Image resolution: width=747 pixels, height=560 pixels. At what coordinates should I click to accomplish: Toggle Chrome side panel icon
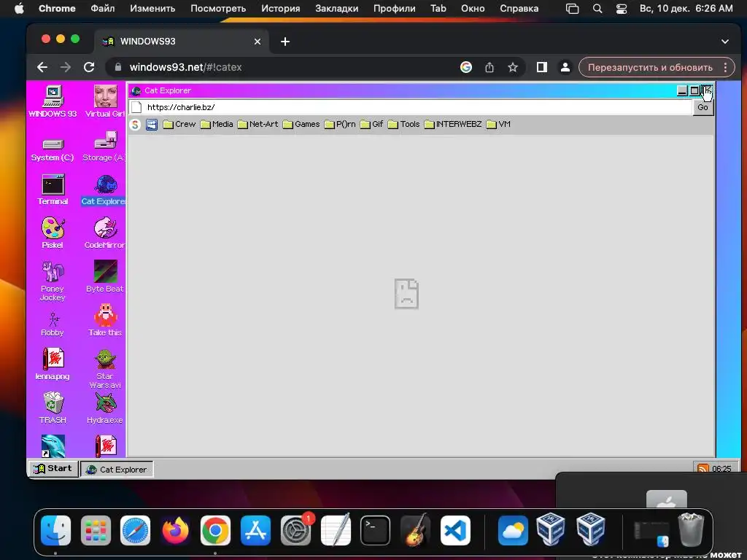pos(542,67)
